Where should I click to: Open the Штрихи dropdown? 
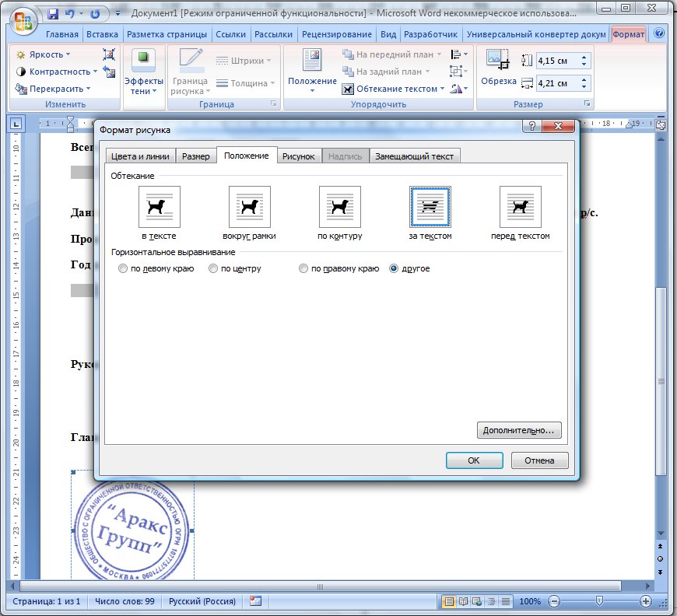(x=243, y=61)
